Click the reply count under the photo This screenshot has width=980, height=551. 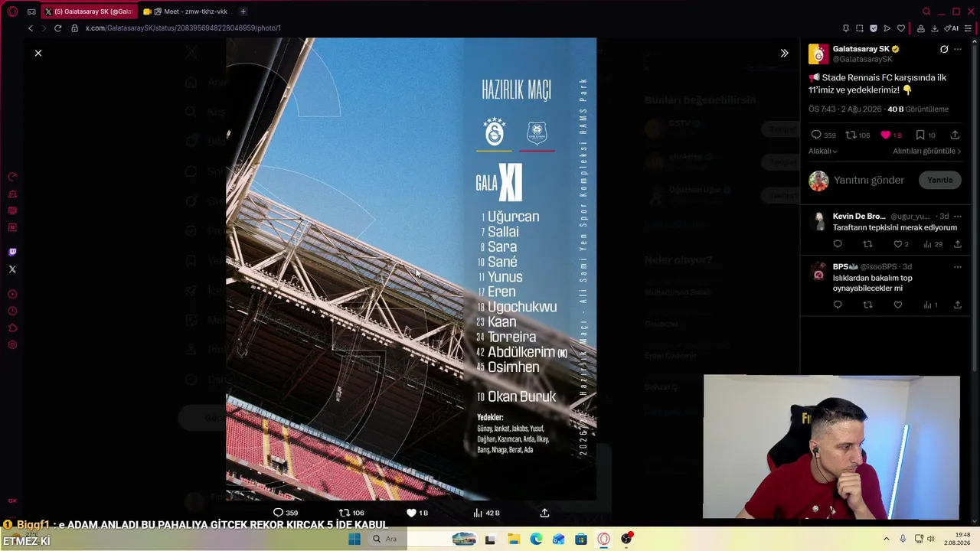click(x=286, y=513)
